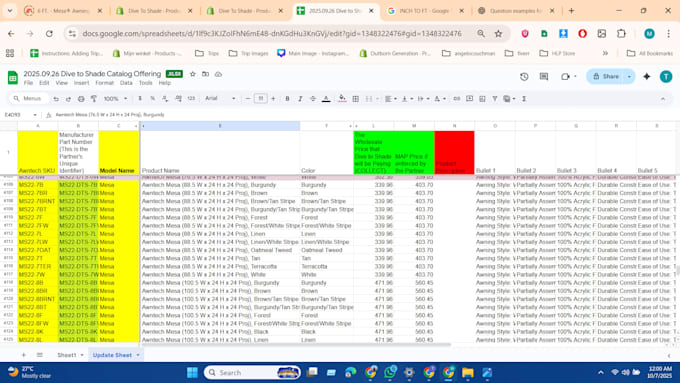Open vertical align dropdown
Image resolution: width=680 pixels, height=383 pixels.
tap(406, 99)
